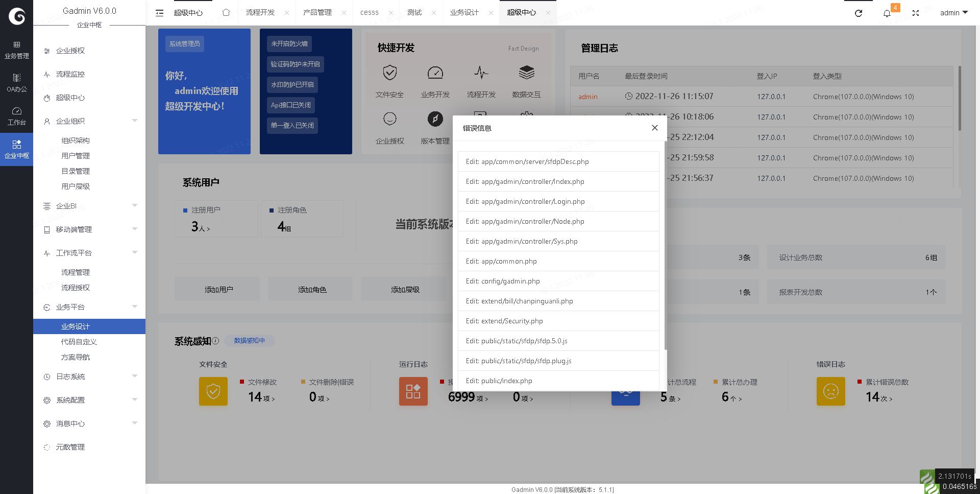The image size is (980, 494).
Task: Click the 添加用户 button
Action: tap(218, 289)
